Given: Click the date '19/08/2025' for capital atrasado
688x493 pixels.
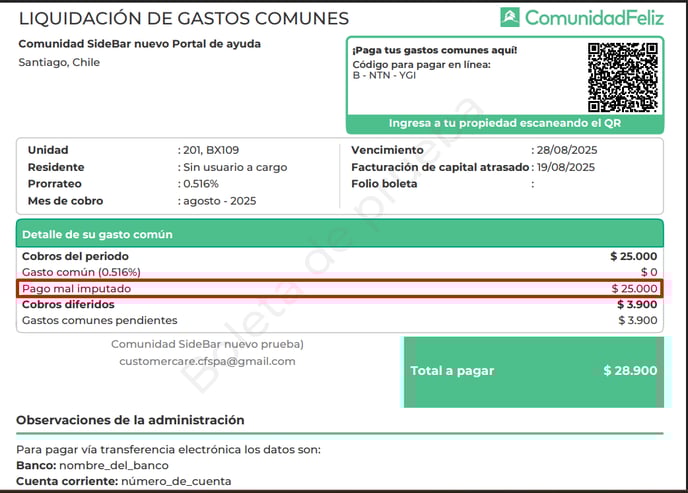Looking at the screenshot, I should [x=566, y=167].
